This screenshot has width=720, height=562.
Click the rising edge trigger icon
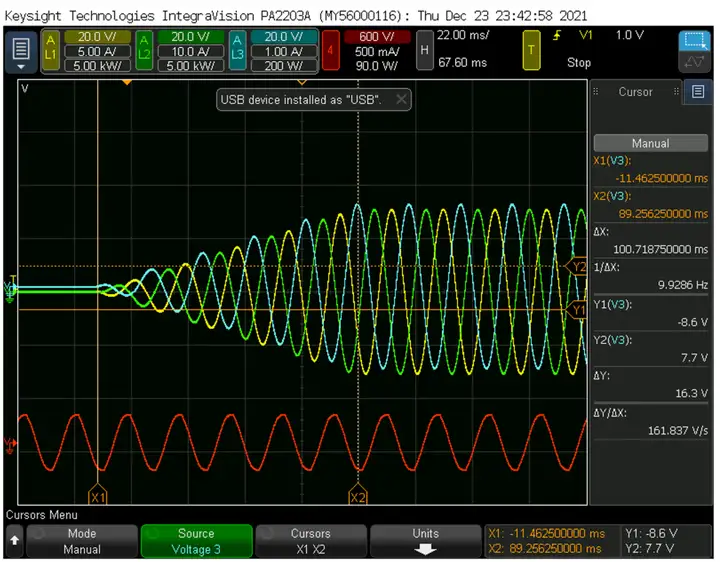point(557,35)
